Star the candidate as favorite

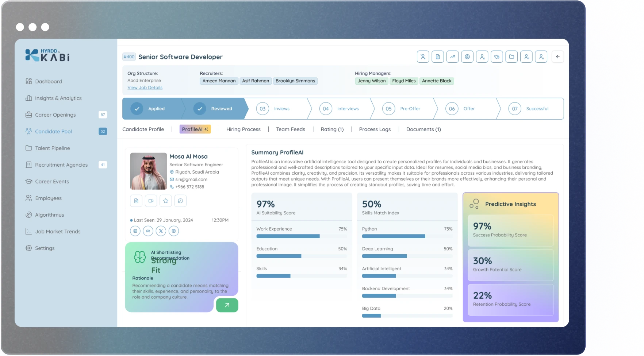[166, 201]
